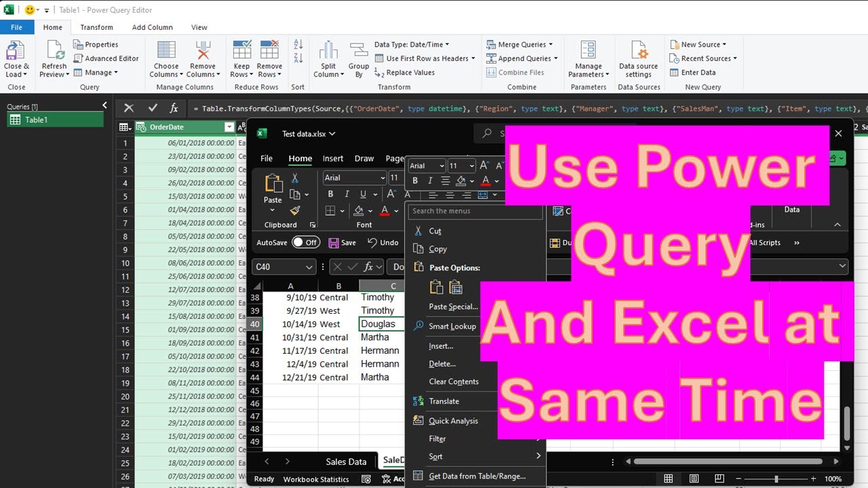Choose Paste Special from context menu
Image resolution: width=868 pixels, height=488 pixels.
point(454,306)
